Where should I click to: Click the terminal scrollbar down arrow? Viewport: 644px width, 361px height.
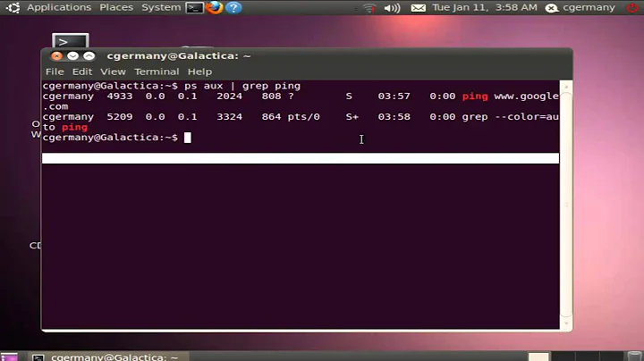click(x=566, y=323)
